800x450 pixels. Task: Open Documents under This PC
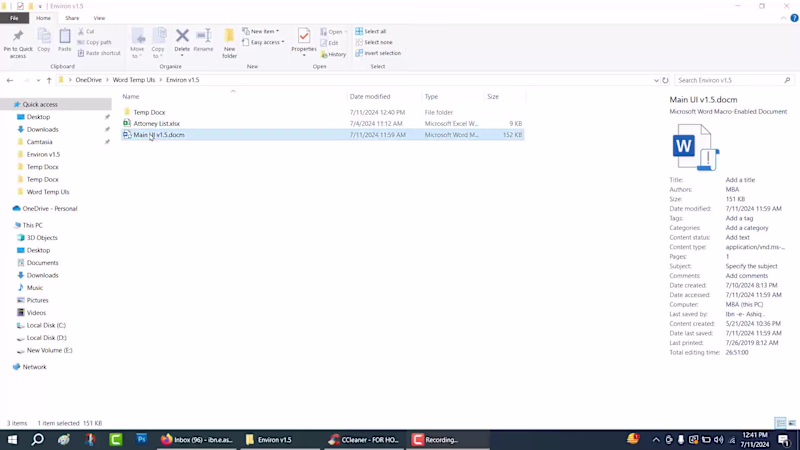tap(42, 263)
